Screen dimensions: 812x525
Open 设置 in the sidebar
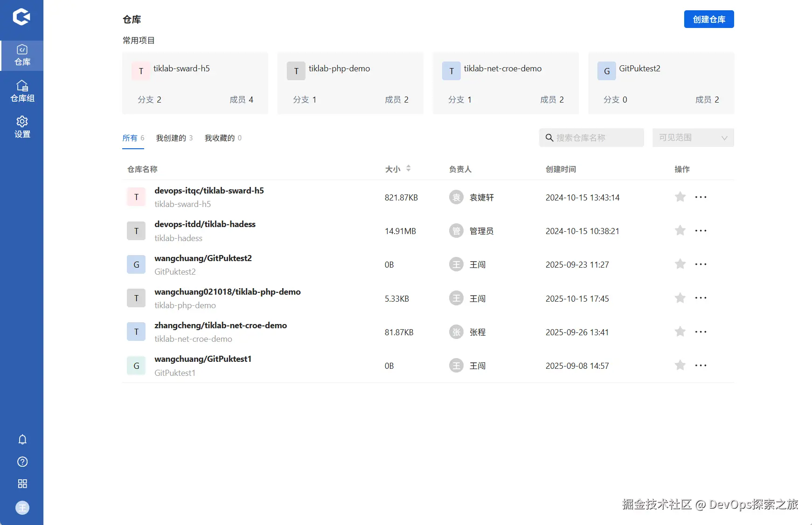coord(22,127)
